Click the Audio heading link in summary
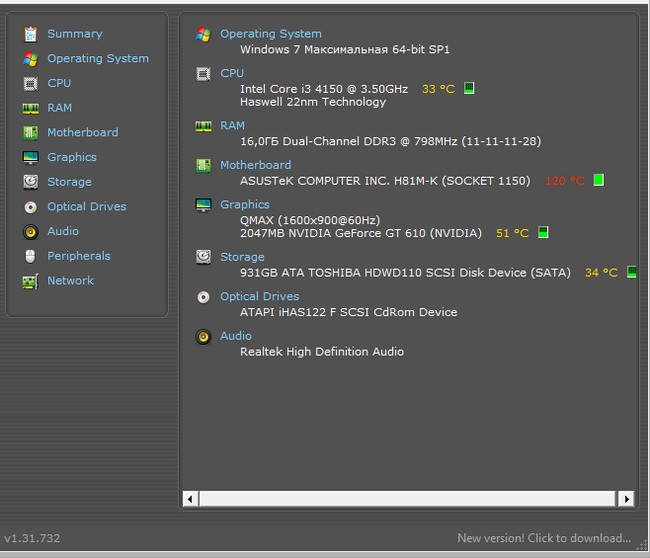The image size is (650, 558). [x=235, y=336]
